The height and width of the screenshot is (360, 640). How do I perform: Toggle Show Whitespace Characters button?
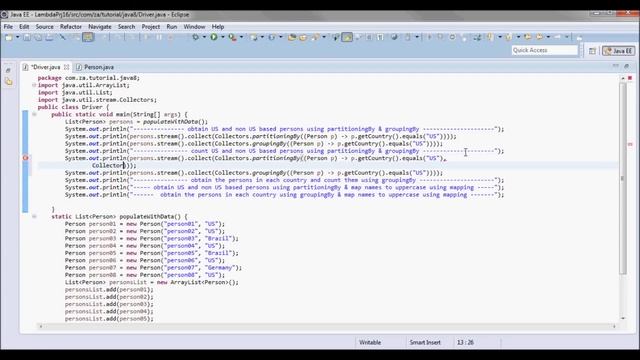point(380,37)
